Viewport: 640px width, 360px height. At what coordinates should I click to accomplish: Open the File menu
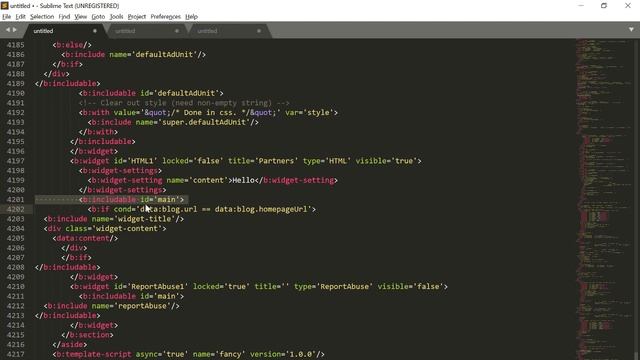point(7,17)
